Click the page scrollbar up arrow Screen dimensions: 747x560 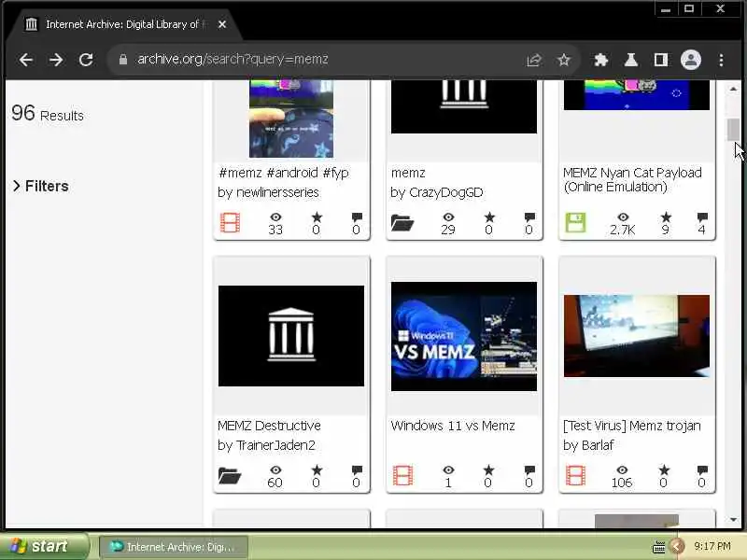pyautogui.click(x=733, y=89)
